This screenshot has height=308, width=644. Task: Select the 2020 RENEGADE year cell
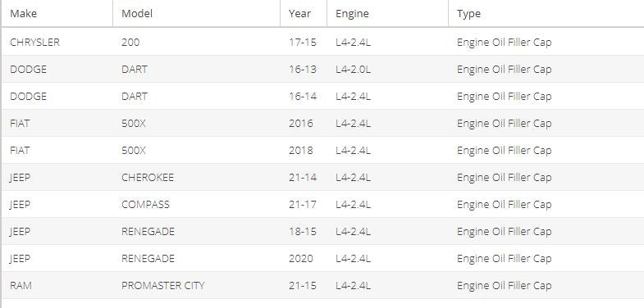[x=300, y=258]
